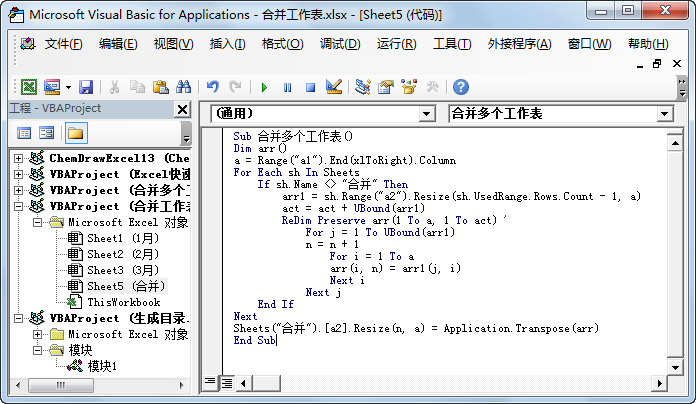Switch to Excel via View Microsoft Excel icon
The image size is (696, 404).
(29, 87)
